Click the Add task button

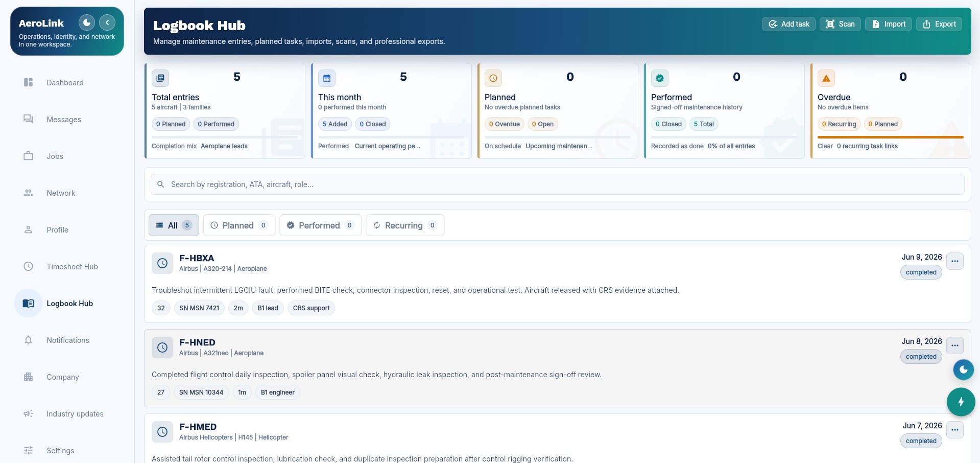click(x=788, y=24)
